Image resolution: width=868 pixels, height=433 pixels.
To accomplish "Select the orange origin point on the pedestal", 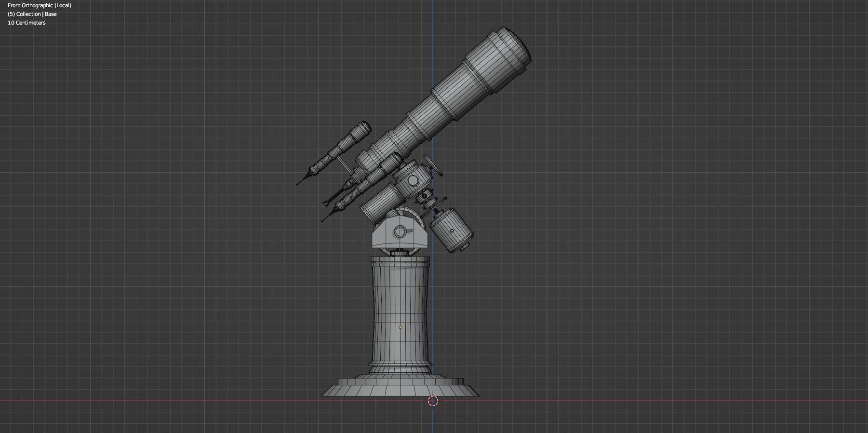I will click(x=400, y=327).
